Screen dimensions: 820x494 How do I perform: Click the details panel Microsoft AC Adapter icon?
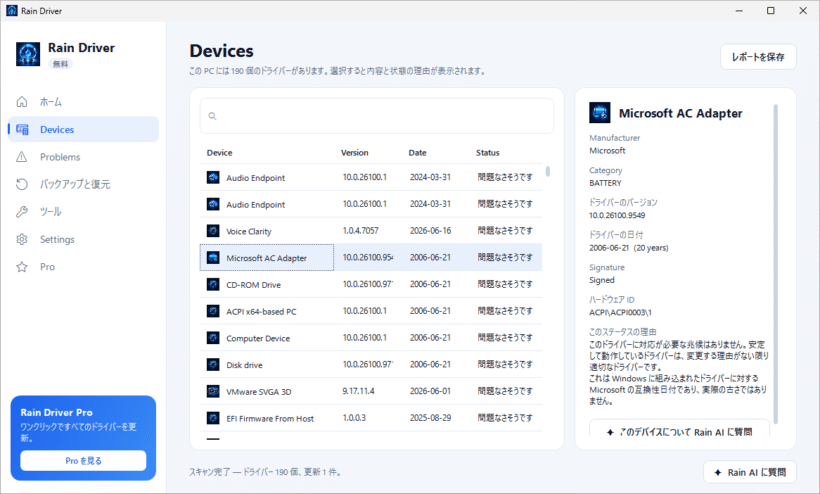[x=599, y=112]
